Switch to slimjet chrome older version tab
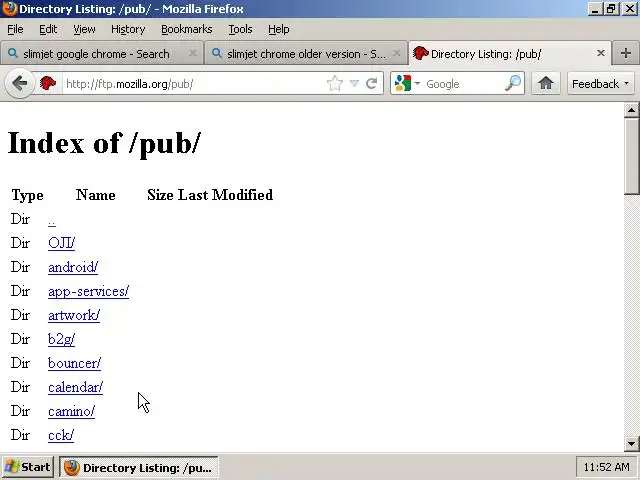Image resolution: width=640 pixels, height=480 pixels. tap(305, 53)
